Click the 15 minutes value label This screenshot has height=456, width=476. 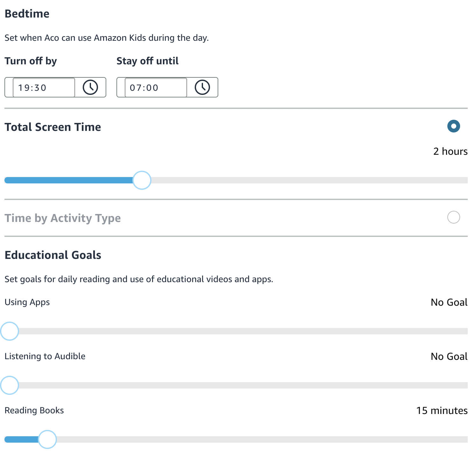point(442,410)
